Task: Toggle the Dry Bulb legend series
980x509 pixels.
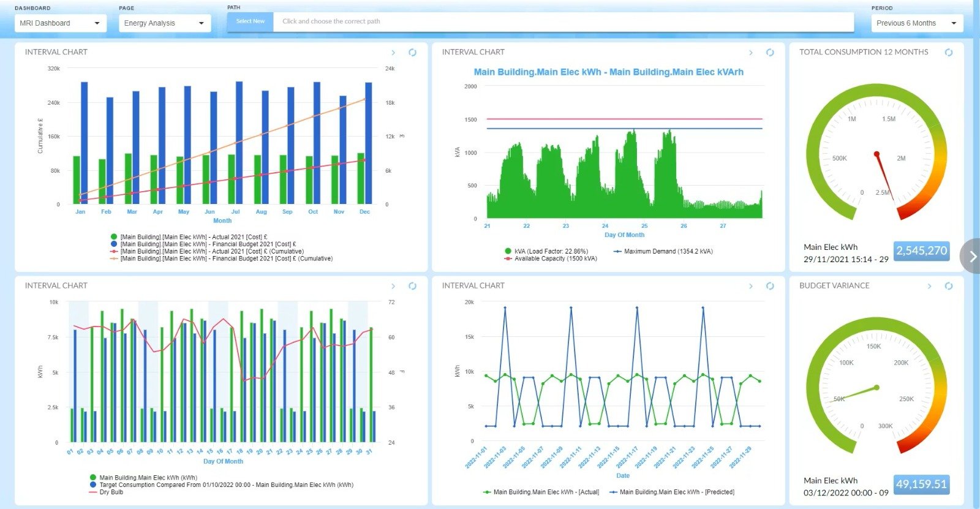Action: 111,492
